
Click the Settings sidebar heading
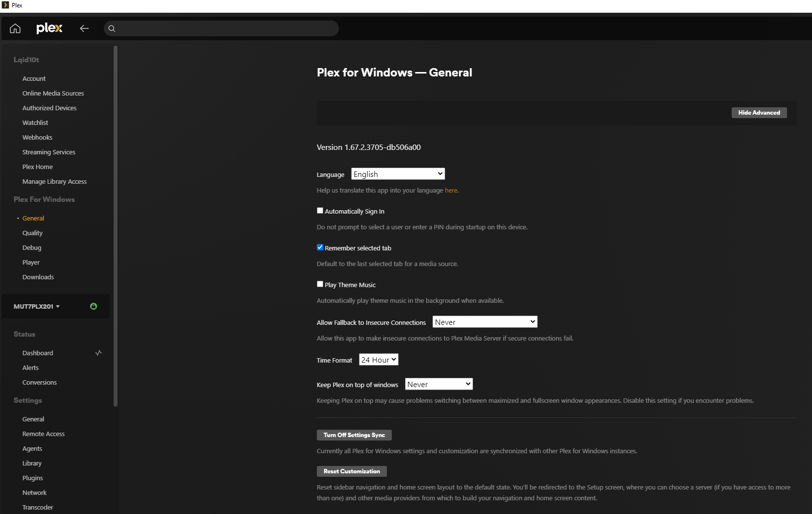[28, 400]
